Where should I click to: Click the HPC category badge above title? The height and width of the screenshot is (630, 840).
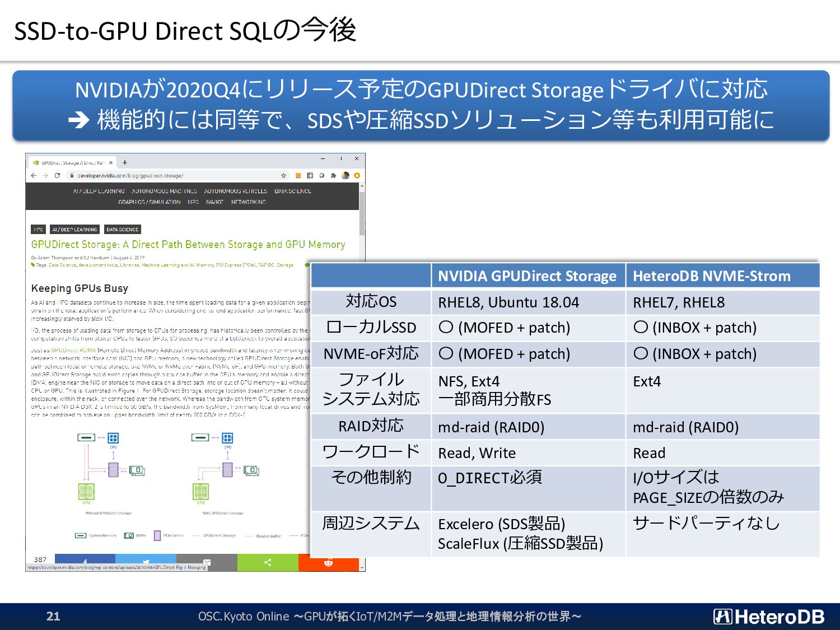click(x=38, y=229)
